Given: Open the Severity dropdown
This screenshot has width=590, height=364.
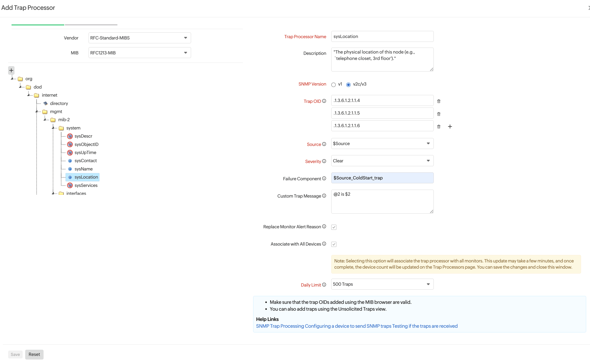Looking at the screenshot, I should 382,161.
